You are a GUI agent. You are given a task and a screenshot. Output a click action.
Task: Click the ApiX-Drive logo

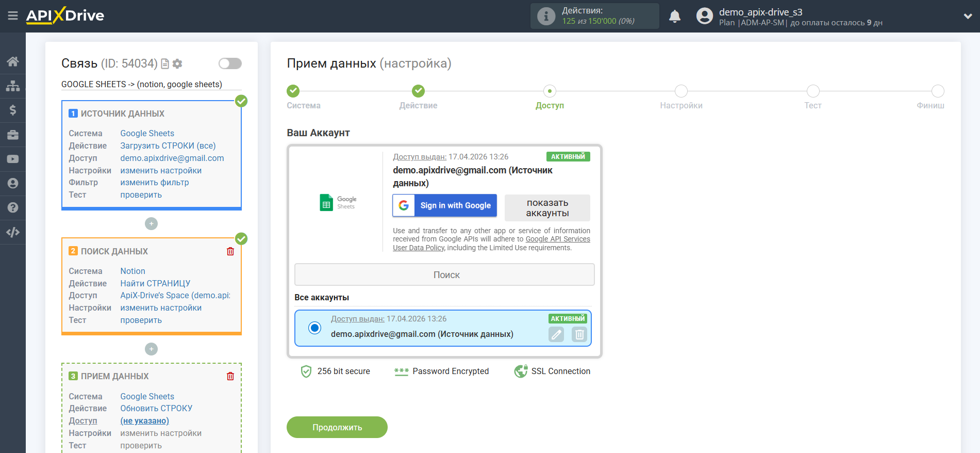pyautogui.click(x=65, y=15)
